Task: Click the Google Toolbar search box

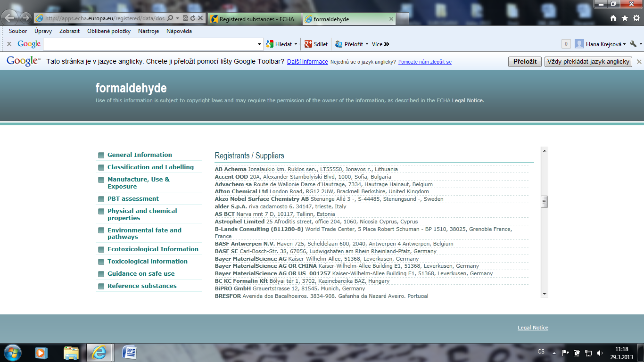Action: 150,44
